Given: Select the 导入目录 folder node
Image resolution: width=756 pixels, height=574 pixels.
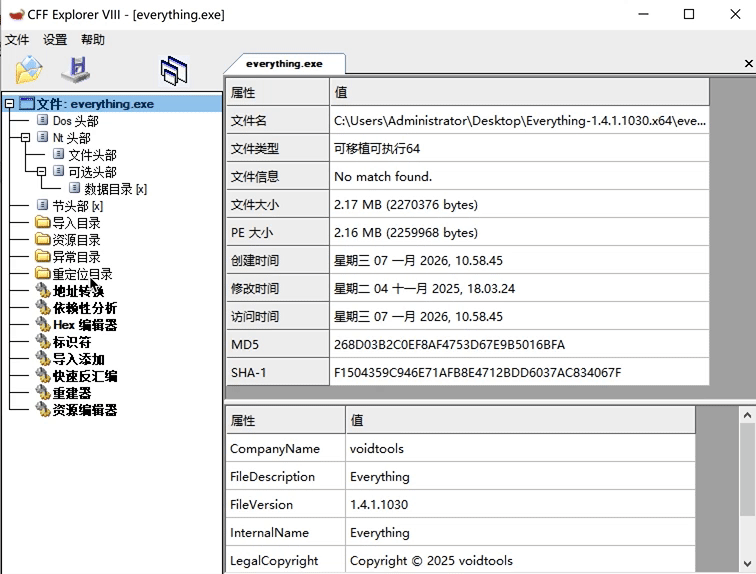Looking at the screenshot, I should pyautogui.click(x=76, y=223).
